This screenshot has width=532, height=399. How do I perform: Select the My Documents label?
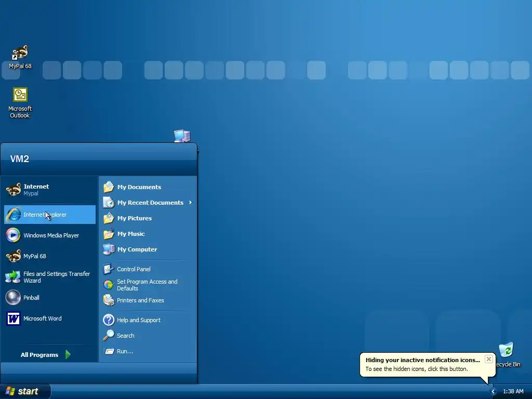tap(139, 187)
